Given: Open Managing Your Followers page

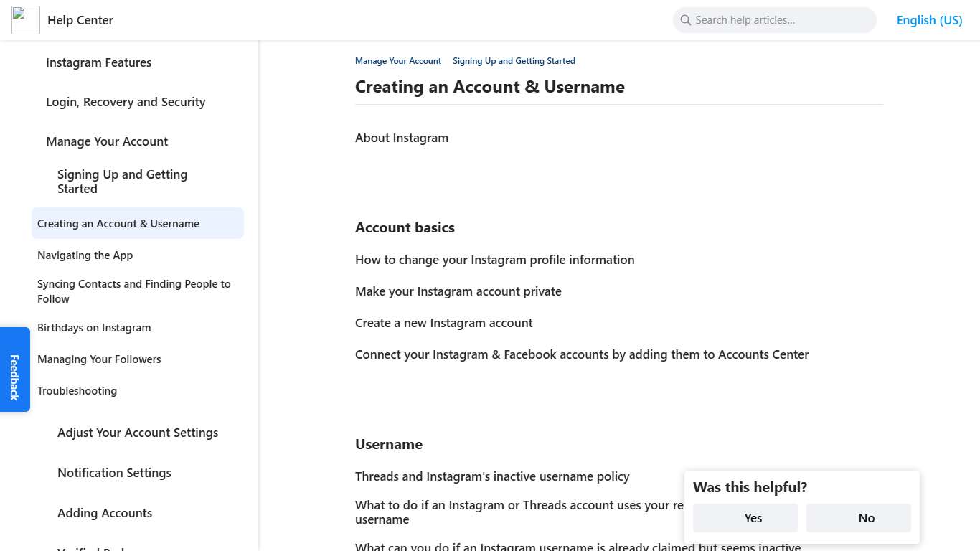Looking at the screenshot, I should point(99,359).
